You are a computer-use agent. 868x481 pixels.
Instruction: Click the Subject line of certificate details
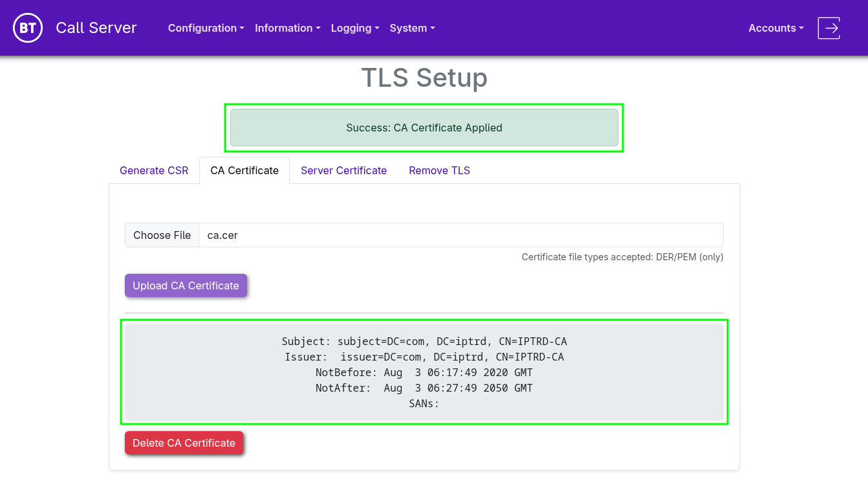424,341
